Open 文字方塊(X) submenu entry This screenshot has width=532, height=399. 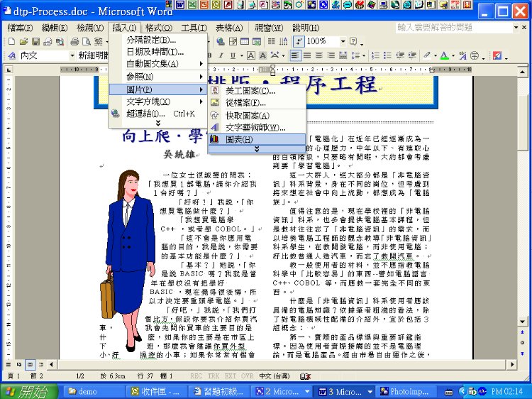pyautogui.click(x=157, y=102)
